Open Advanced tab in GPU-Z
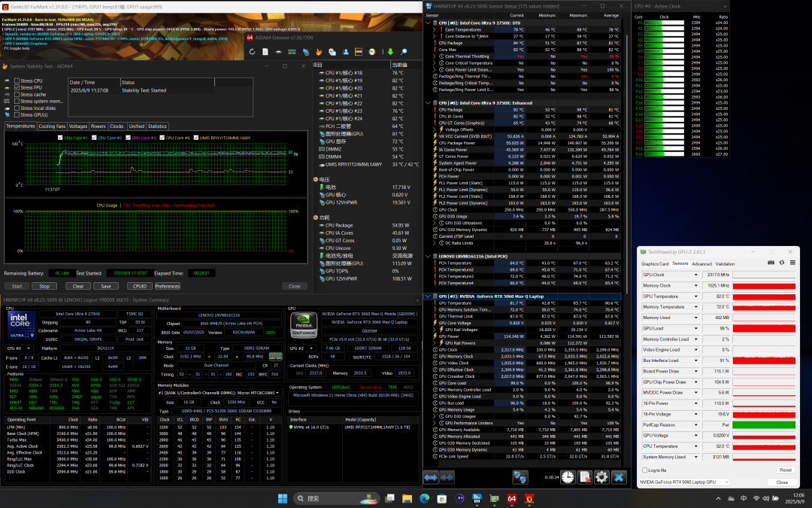 click(x=701, y=264)
